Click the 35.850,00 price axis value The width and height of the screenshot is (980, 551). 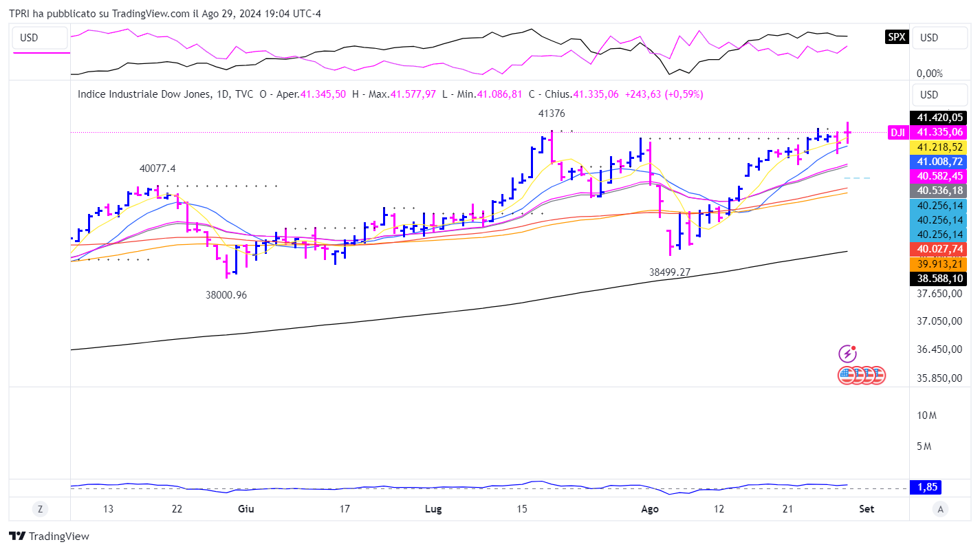(938, 378)
